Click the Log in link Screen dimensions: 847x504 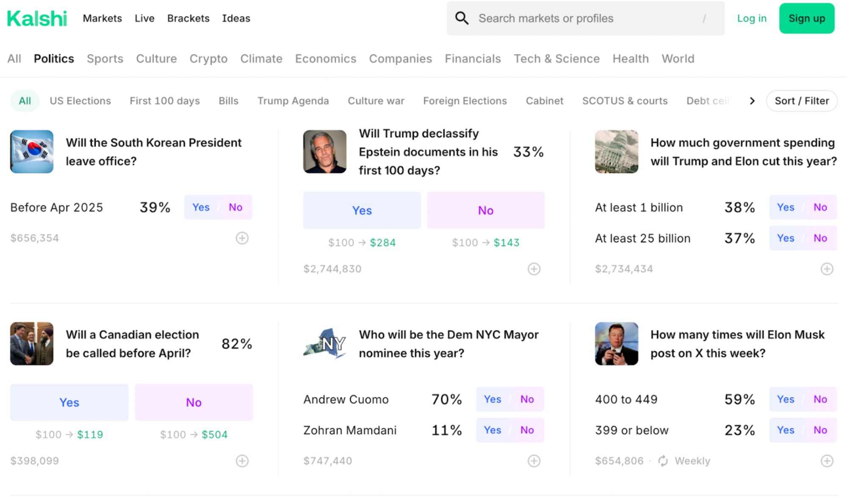click(x=751, y=18)
